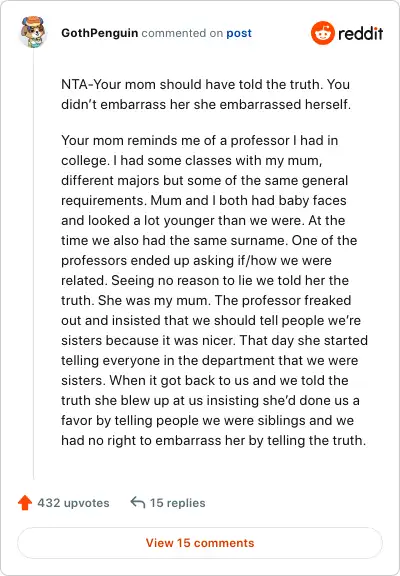Viewport: 400px width, 576px height.
Task: Click GothPenguin's user avatar
Action: click(33, 32)
